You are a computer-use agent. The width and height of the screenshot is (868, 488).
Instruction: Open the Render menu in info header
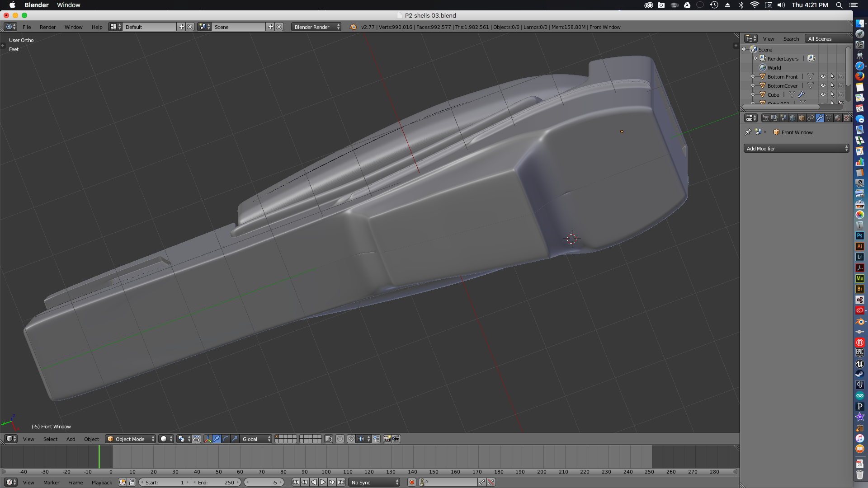47,27
